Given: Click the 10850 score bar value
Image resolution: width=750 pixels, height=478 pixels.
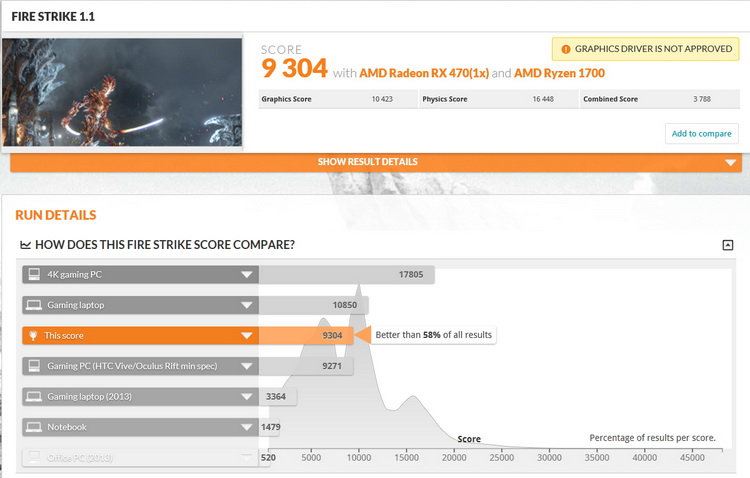Looking at the screenshot, I should coord(345,305).
